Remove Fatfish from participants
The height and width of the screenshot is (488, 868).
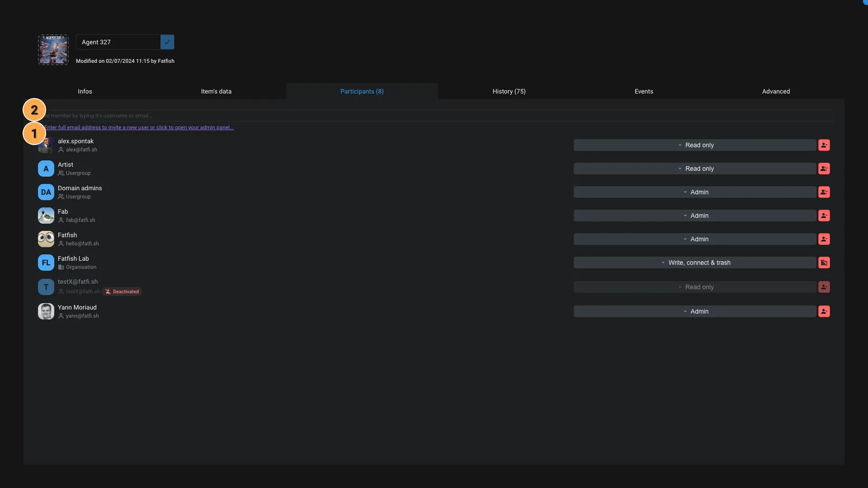tap(824, 239)
